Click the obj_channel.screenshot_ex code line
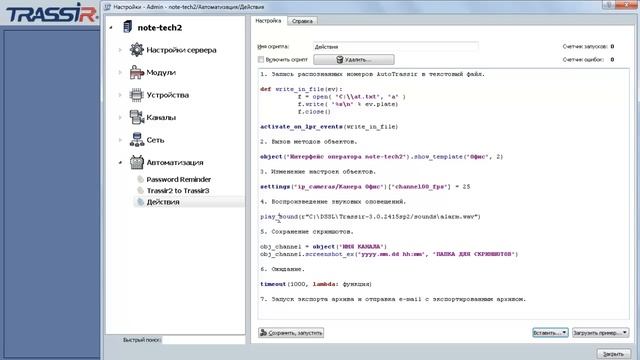640x360 pixels. [389, 254]
